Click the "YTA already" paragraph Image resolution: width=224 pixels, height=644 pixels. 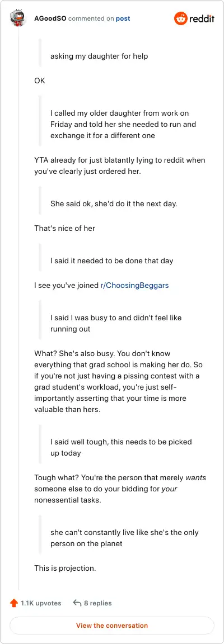pos(119,165)
